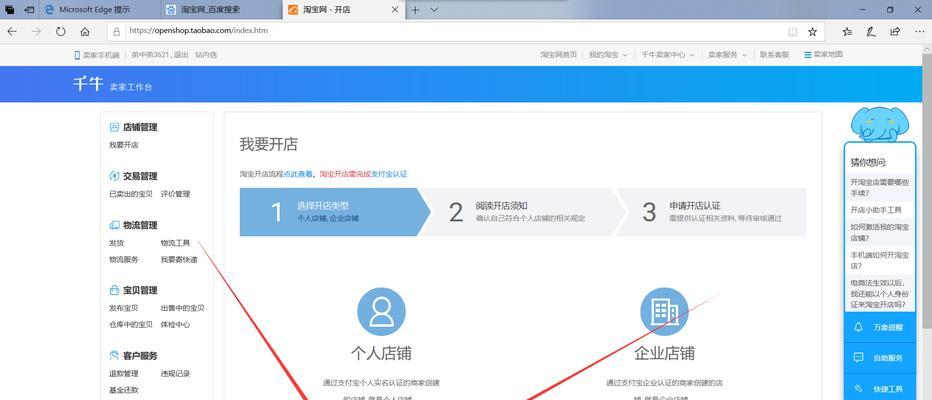Select step 1 选择开店类型
The image size is (932, 400).
[335, 212]
